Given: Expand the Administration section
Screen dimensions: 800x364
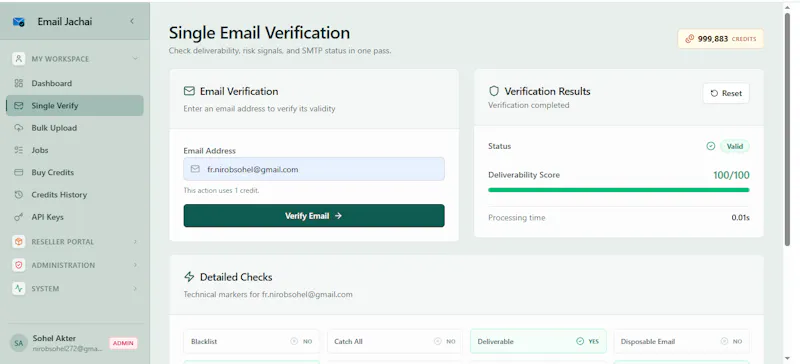Looking at the screenshot, I should [x=135, y=265].
